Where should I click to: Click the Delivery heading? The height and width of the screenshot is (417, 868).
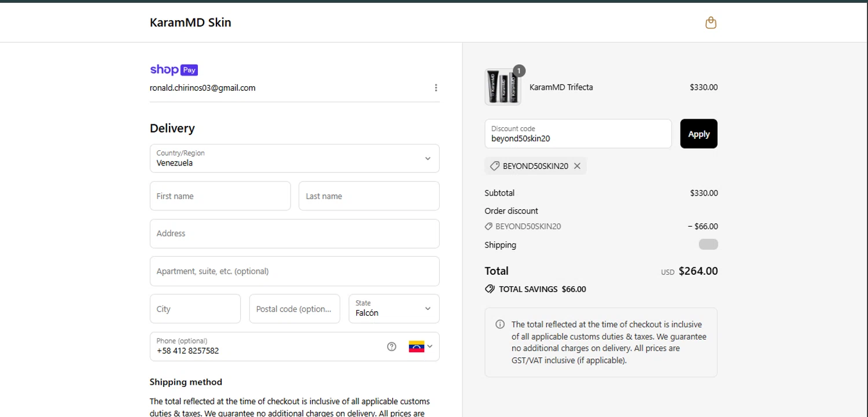[172, 128]
